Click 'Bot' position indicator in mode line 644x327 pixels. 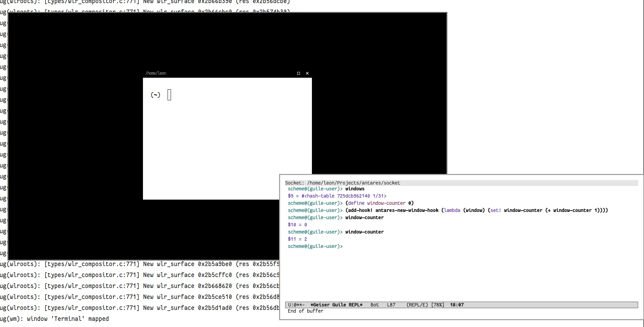click(374, 305)
